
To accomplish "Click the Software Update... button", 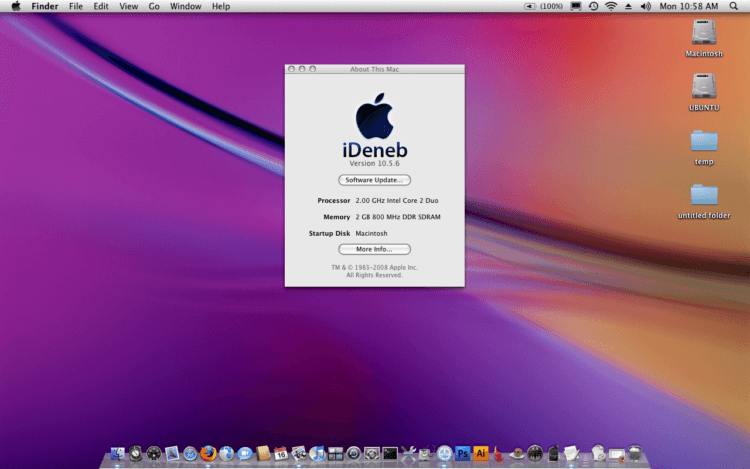I will point(375,180).
